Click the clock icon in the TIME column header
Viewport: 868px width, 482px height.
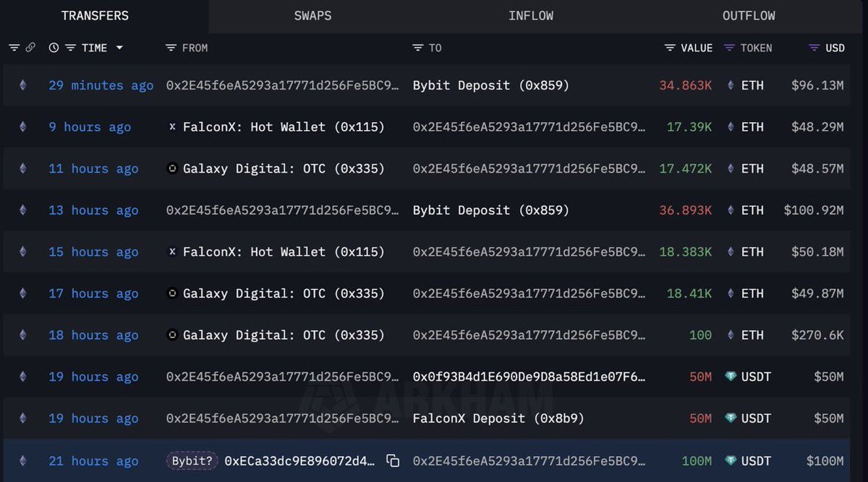pos(53,48)
